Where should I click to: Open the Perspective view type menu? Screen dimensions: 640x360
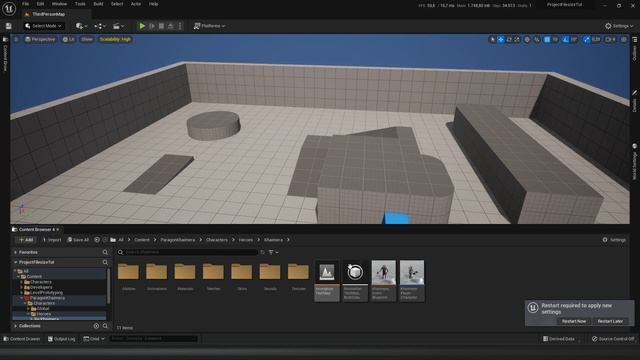pos(40,40)
